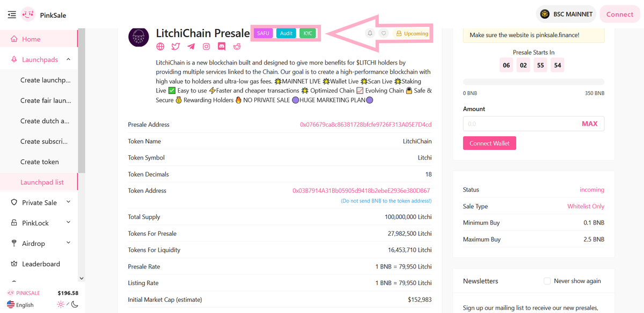Open the LitchiChain Reddit icon

pos(237,47)
